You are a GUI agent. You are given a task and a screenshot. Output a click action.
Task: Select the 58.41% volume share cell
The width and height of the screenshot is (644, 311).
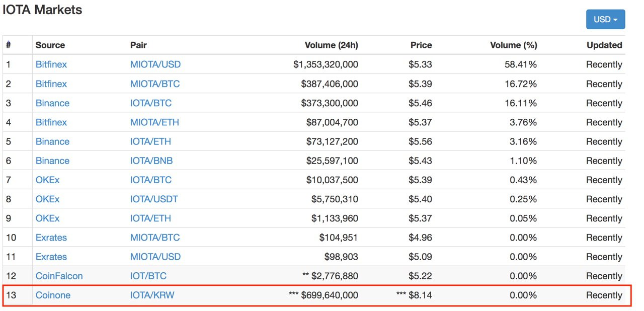(521, 64)
